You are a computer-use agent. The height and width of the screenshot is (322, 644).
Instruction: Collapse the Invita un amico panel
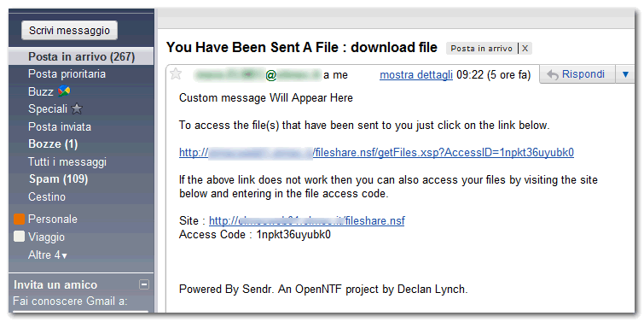[x=144, y=284]
